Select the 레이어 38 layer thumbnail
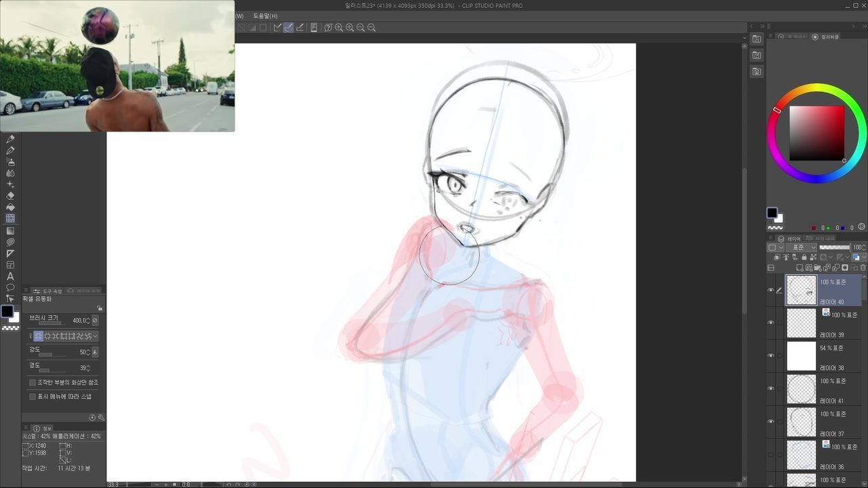Viewport: 868px width, 488px height. [801, 356]
